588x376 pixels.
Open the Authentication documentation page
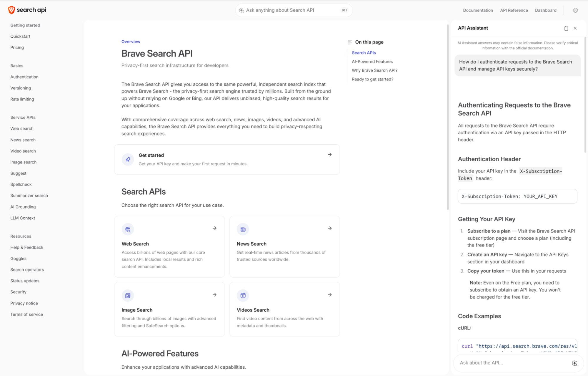24,77
